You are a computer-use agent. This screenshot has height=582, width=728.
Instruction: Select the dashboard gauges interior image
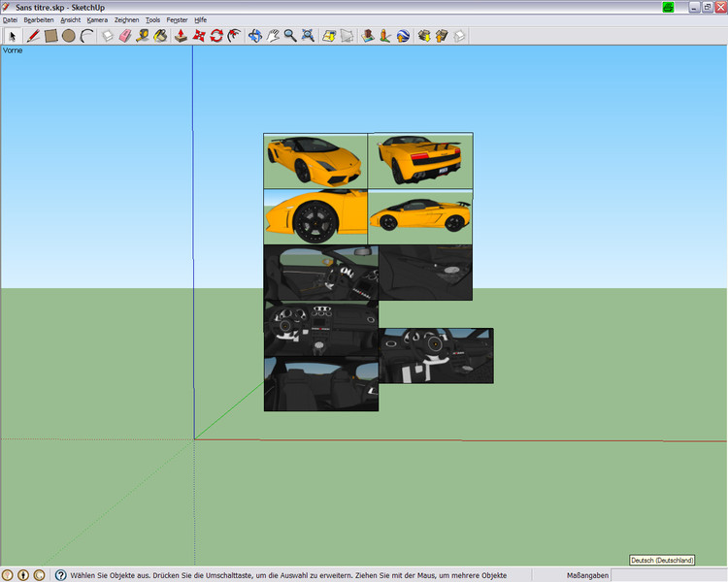(321, 328)
